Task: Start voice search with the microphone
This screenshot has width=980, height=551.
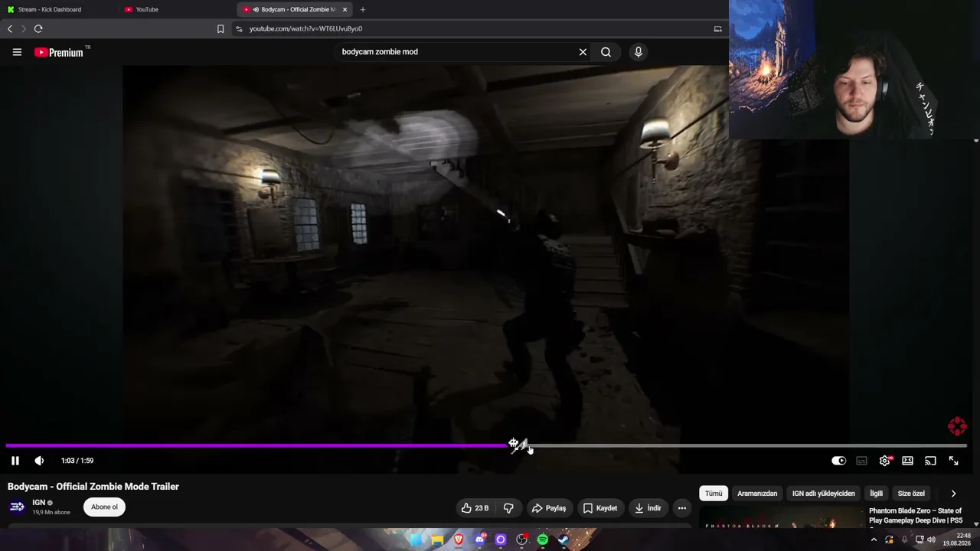Action: (638, 52)
